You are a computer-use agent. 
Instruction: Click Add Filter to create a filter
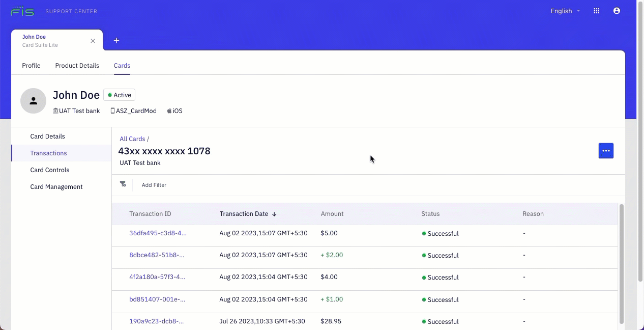click(x=154, y=184)
